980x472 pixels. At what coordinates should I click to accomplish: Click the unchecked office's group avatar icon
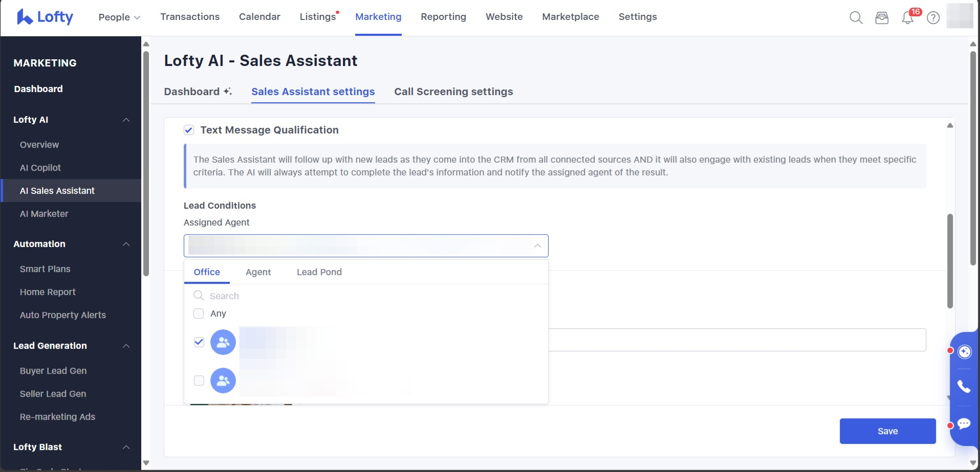tap(223, 381)
